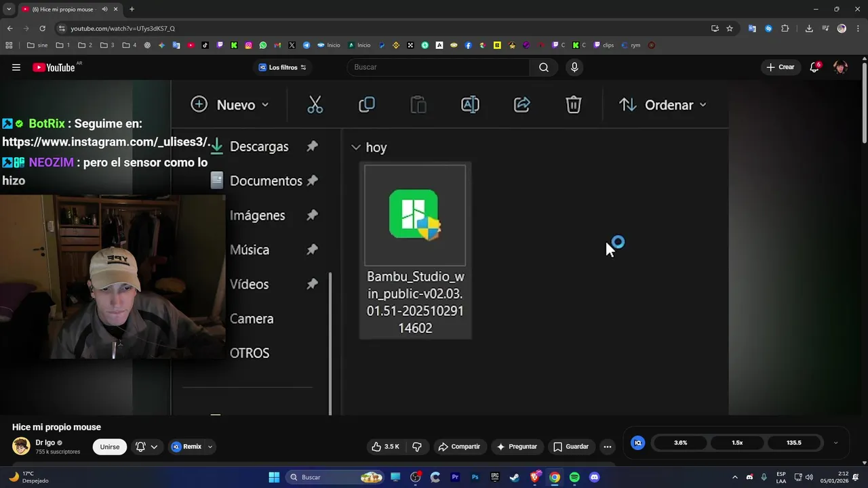Screen dimensions: 868x488
Task: Open the "clips" bookmark
Action: tap(604, 45)
